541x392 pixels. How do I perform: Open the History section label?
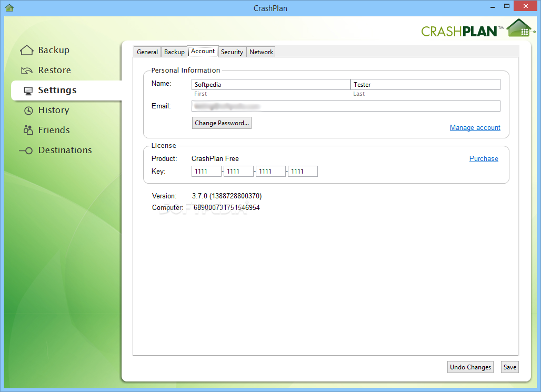click(x=54, y=110)
